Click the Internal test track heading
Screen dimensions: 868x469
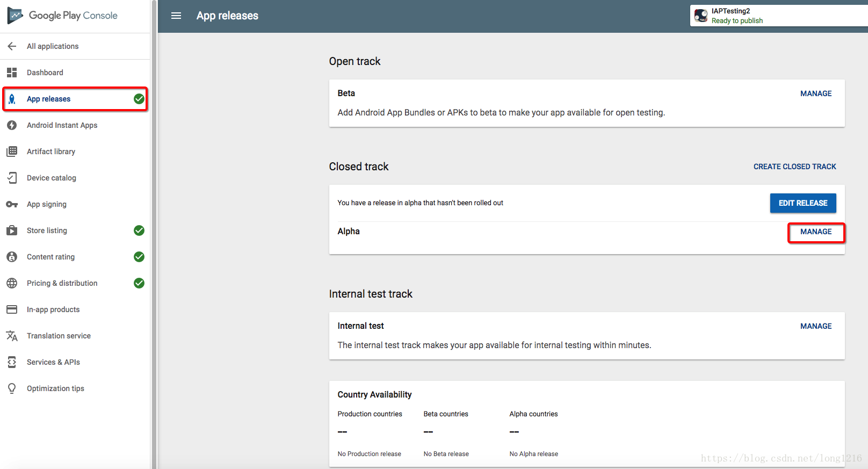coord(371,294)
